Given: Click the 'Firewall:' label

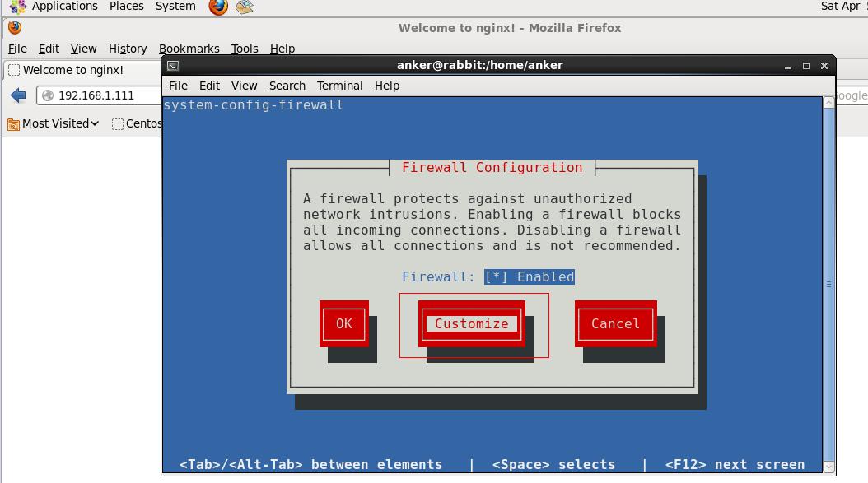Looking at the screenshot, I should coord(438,276).
